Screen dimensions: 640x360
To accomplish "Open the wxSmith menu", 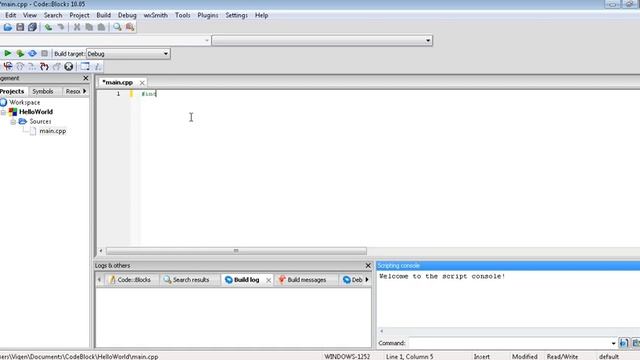I will click(156, 15).
